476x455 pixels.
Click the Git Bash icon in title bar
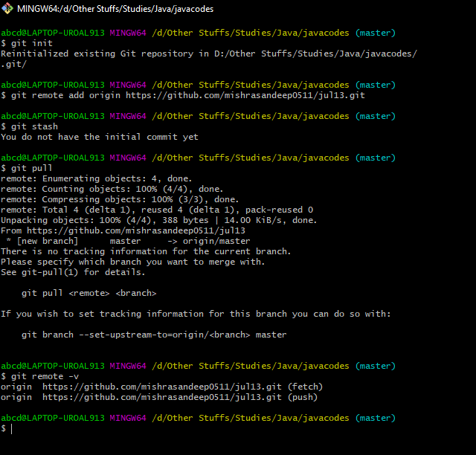(x=7, y=8)
